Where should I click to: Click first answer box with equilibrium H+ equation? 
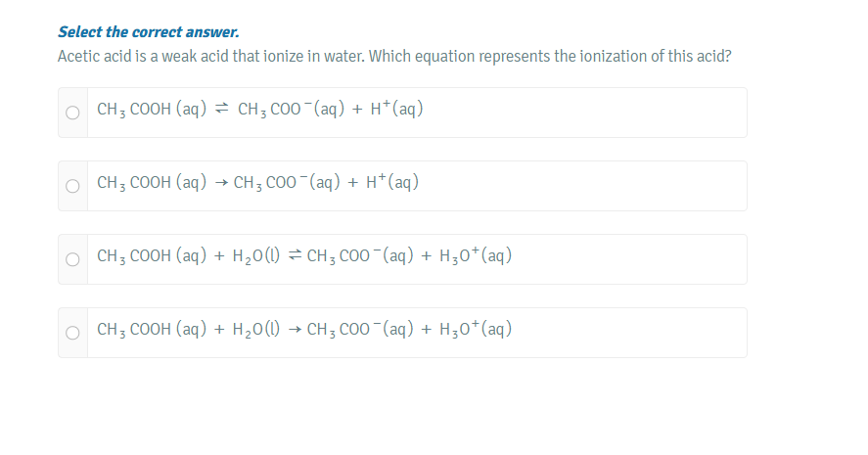pyautogui.click(x=416, y=113)
